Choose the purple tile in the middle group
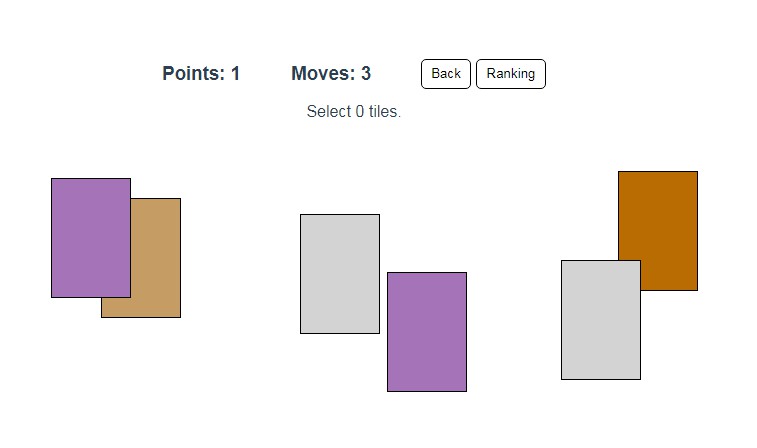 tap(427, 331)
